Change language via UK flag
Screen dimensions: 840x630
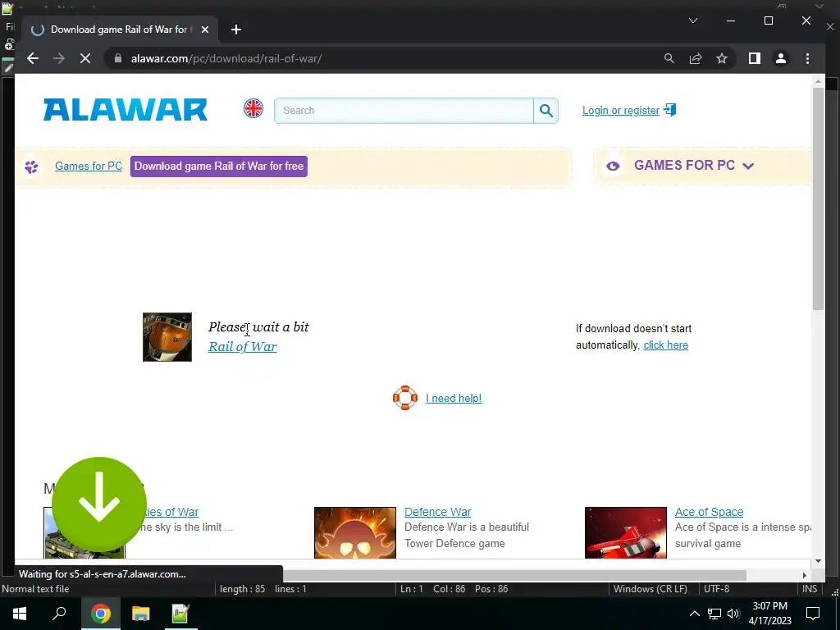(x=253, y=108)
